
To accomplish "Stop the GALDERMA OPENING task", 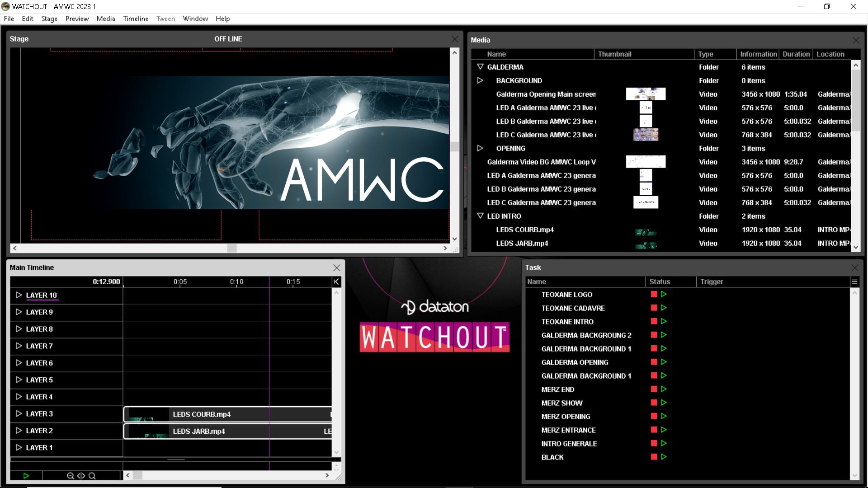I will tap(653, 362).
